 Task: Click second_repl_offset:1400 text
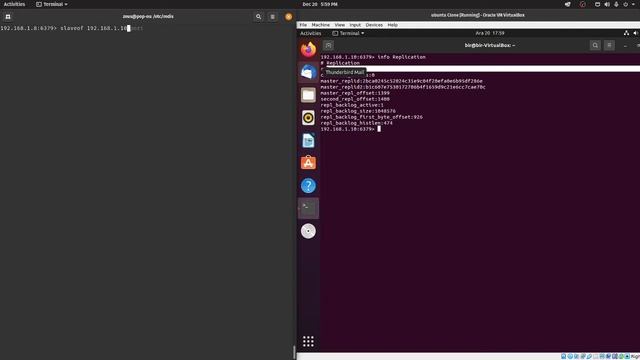(x=355, y=99)
